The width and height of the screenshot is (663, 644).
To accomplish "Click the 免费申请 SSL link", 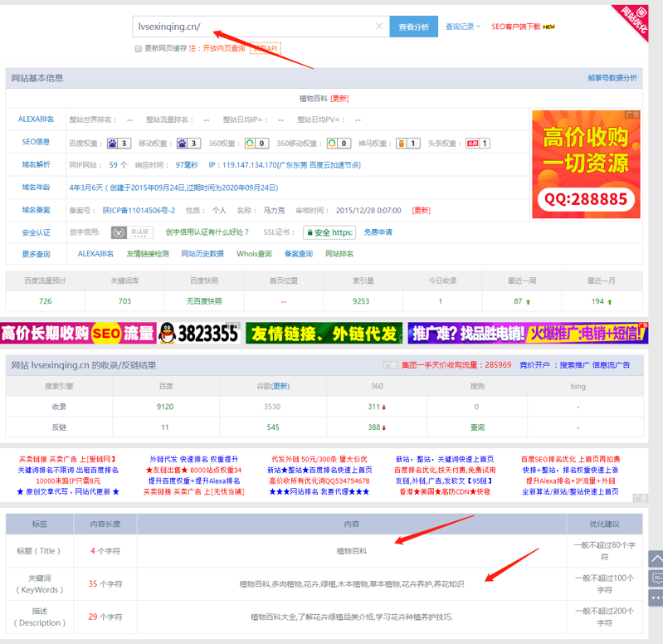I will (378, 232).
